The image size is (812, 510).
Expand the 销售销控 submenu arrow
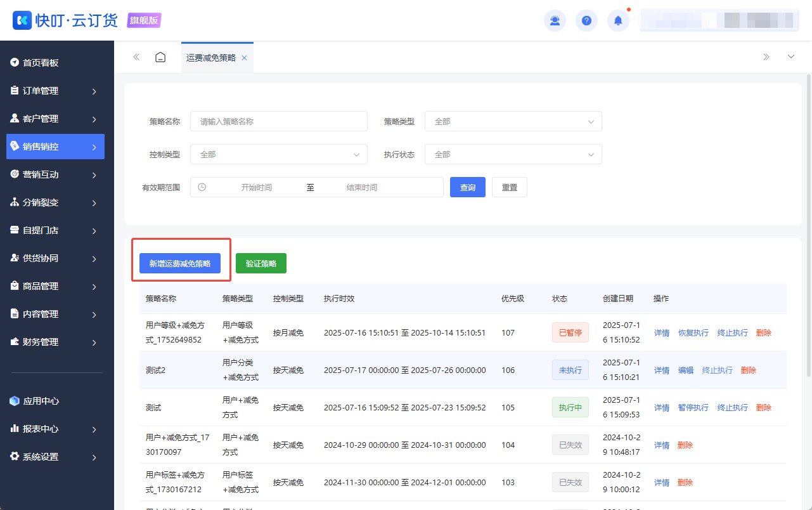94,147
